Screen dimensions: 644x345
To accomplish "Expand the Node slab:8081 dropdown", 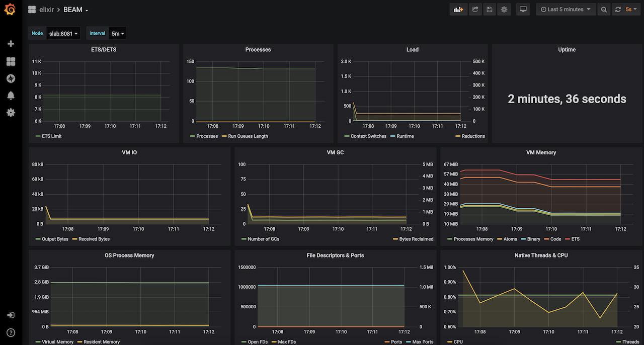I will click(63, 34).
